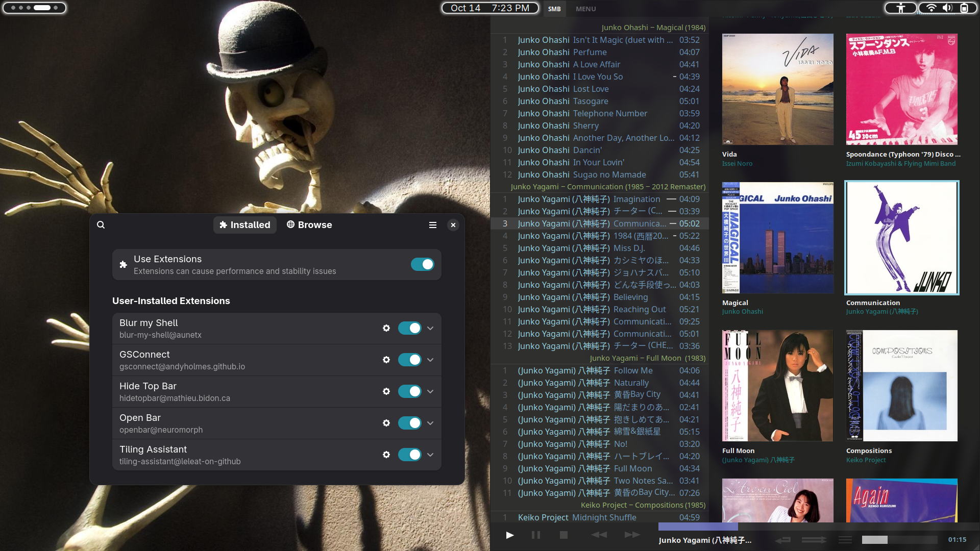980x551 pixels.
Task: Select the Full Moon album cover
Action: pos(777,386)
